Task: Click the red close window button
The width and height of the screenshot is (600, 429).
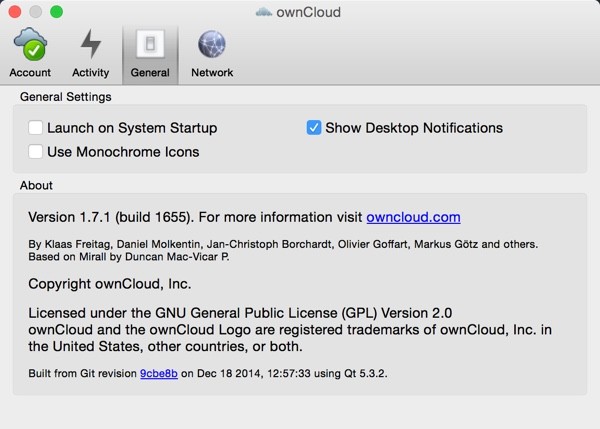Action: click(15, 12)
